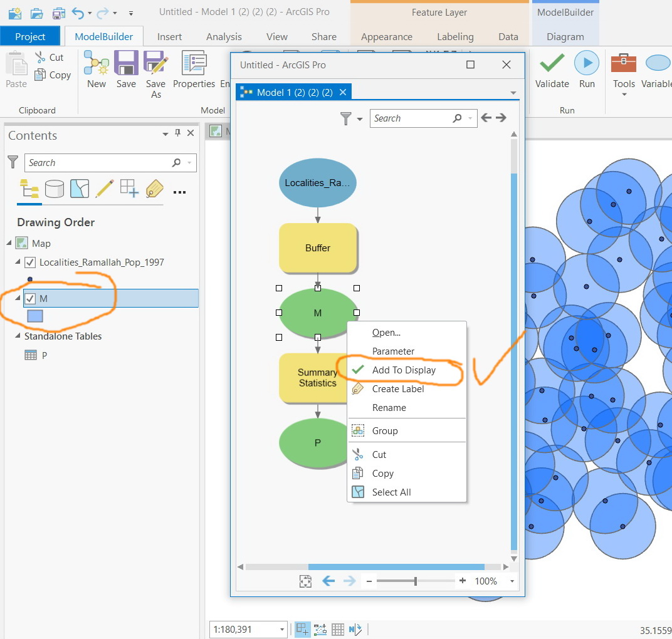Viewport: 672px width, 639px height.
Task: Collapse the M layer node
Action: click(x=18, y=297)
